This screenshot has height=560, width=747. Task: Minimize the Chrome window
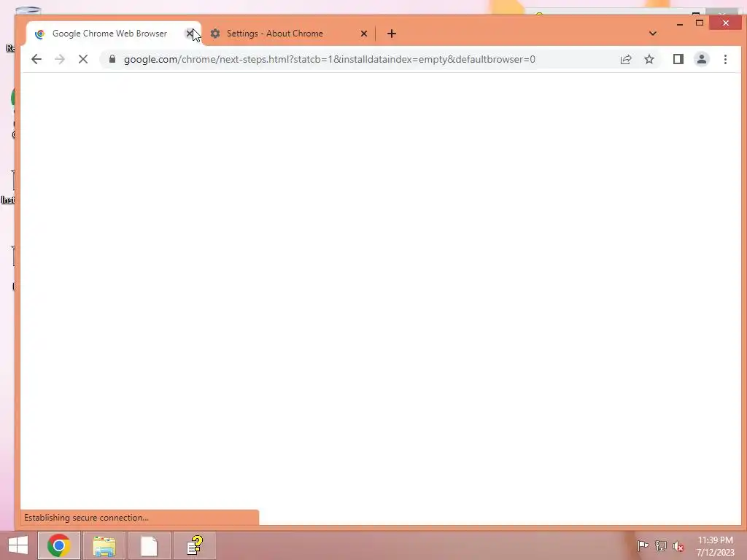click(680, 23)
